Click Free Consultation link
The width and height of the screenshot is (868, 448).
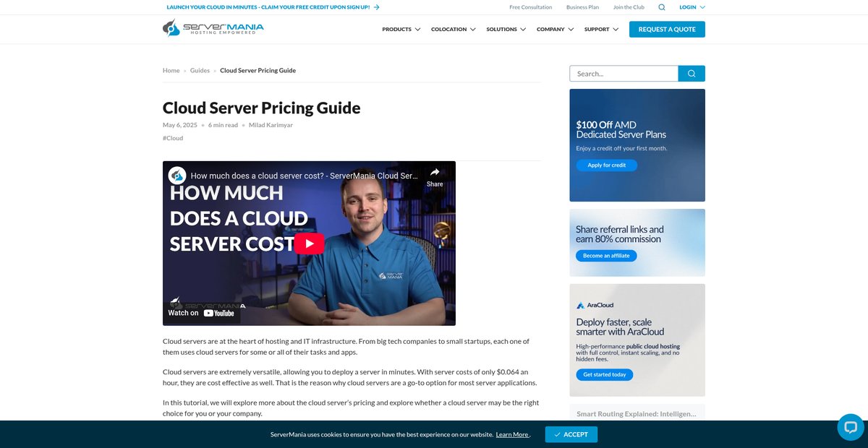[x=530, y=7]
